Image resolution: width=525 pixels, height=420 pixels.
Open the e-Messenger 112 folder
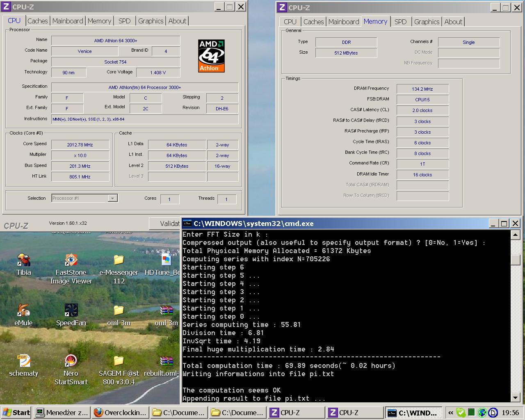[119, 260]
